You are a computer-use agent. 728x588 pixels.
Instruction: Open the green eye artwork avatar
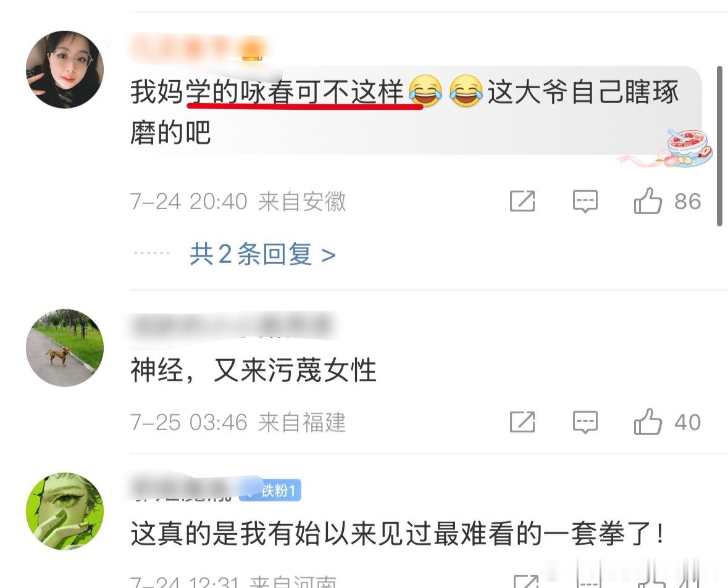65,511
